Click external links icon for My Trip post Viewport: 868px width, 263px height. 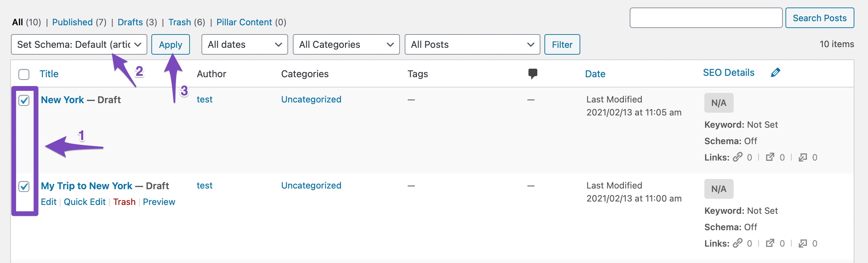click(770, 243)
